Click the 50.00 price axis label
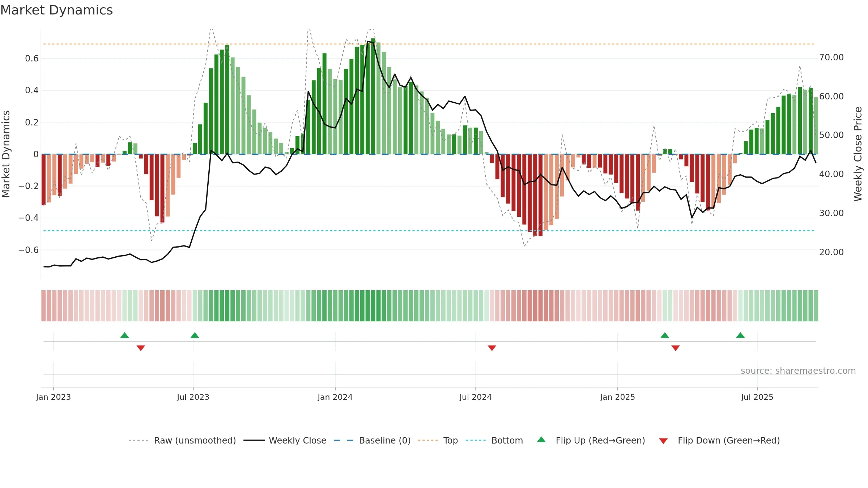 coord(831,135)
